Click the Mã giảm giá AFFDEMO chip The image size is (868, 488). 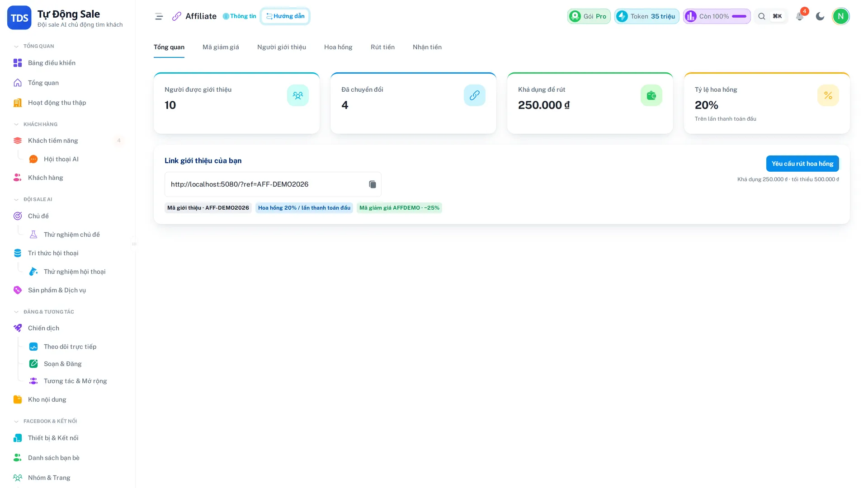click(x=399, y=208)
